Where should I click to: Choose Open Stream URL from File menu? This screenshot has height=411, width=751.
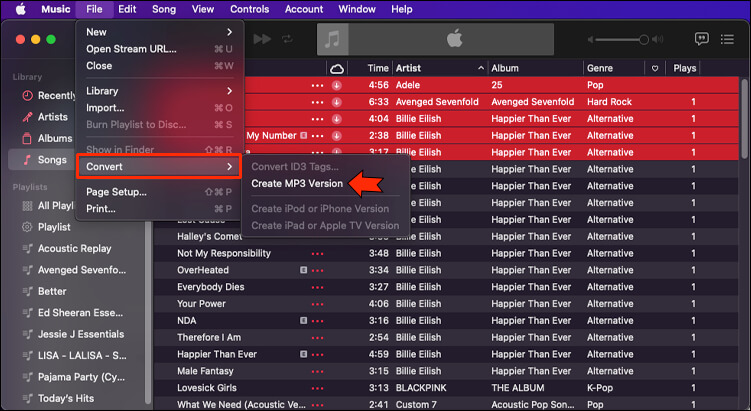[131, 49]
